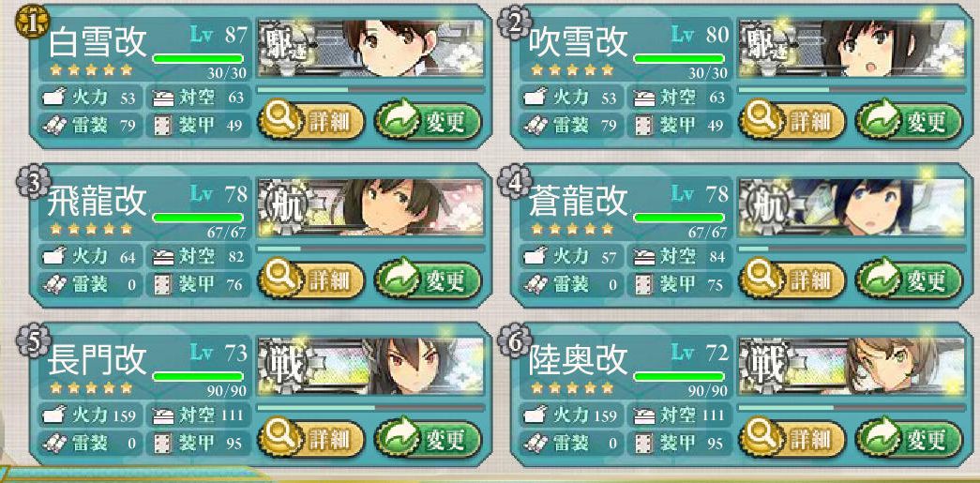The image size is (980, 483).
Task: Click 変更 change button for 白雪改
Action: [428, 121]
